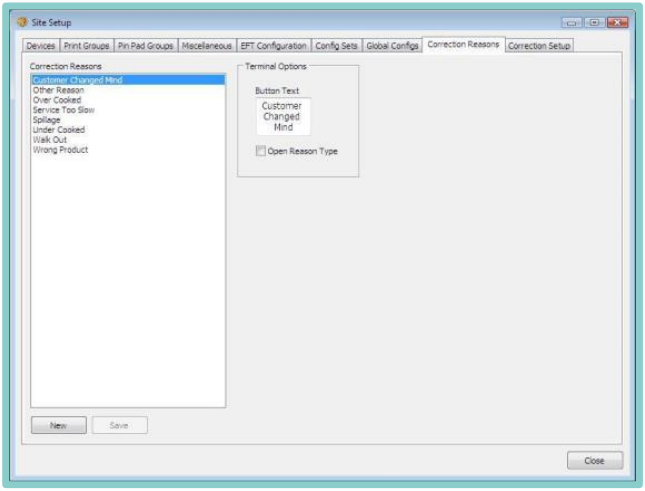The width and height of the screenshot is (645, 491).
Task: Click the Close button at bottom right
Action: 594,460
